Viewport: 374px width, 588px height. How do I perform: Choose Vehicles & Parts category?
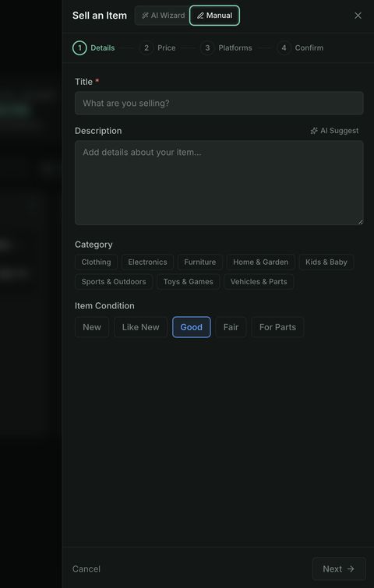point(259,282)
